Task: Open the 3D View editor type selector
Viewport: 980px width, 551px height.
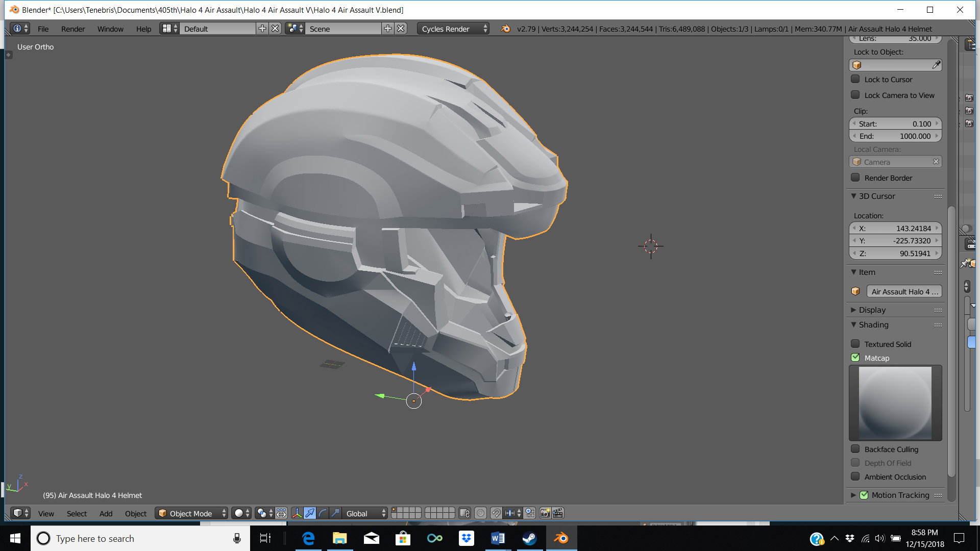Action: click(x=21, y=513)
